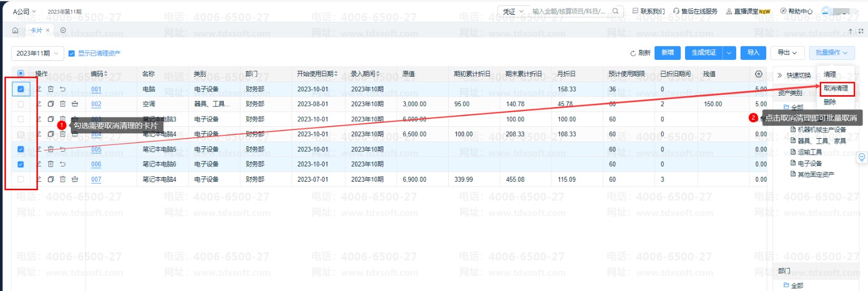
Task: Uncheck the checkbox for row 005
Action: tap(21, 149)
